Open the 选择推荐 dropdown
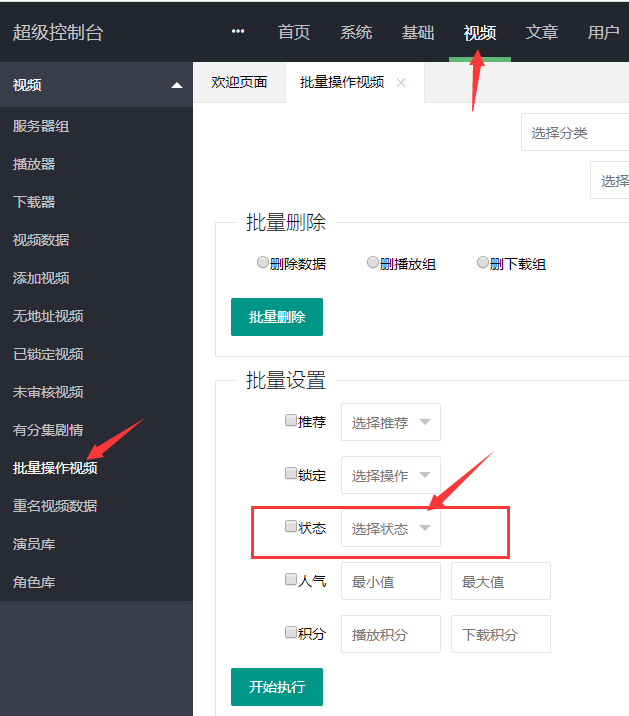 (390, 422)
